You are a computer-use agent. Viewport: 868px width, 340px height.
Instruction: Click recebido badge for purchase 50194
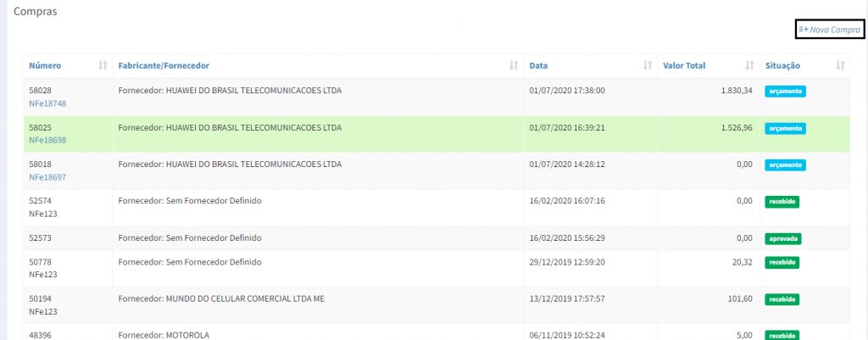point(782,299)
